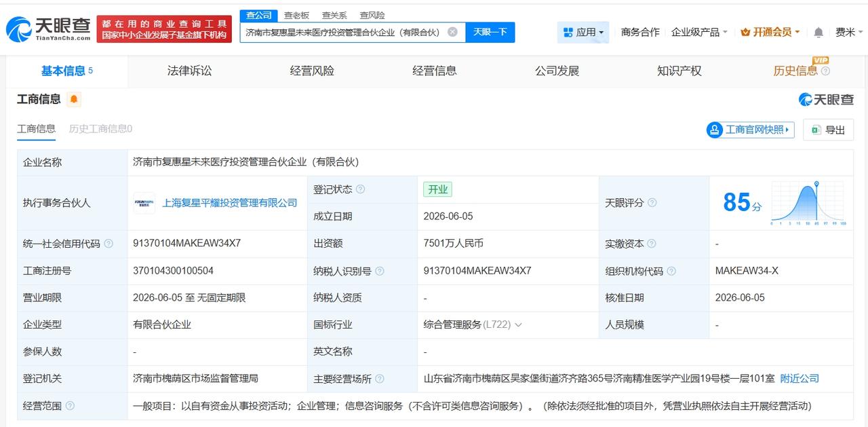Image resolution: width=868 pixels, height=427 pixels.
Task: Click the 导出 export button
Action: pos(829,130)
